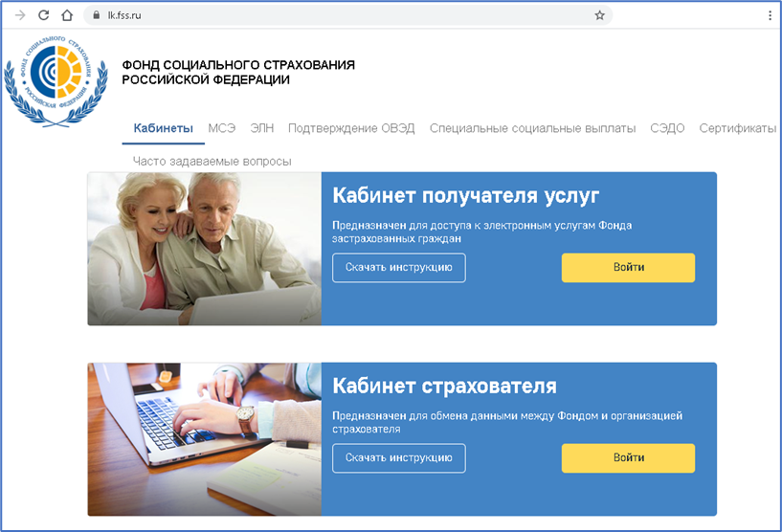Bookmark page with the star icon
This screenshot has height=532, width=782.
click(599, 15)
